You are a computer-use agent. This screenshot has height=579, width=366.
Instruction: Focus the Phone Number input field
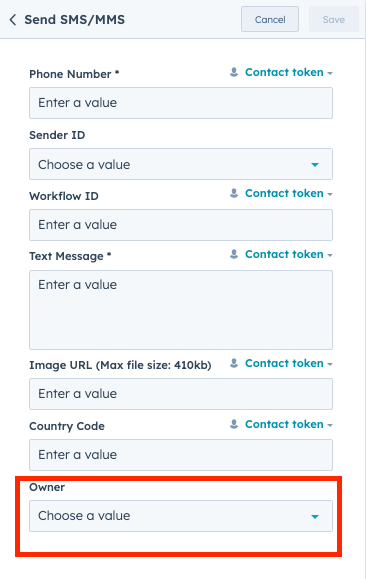[181, 103]
